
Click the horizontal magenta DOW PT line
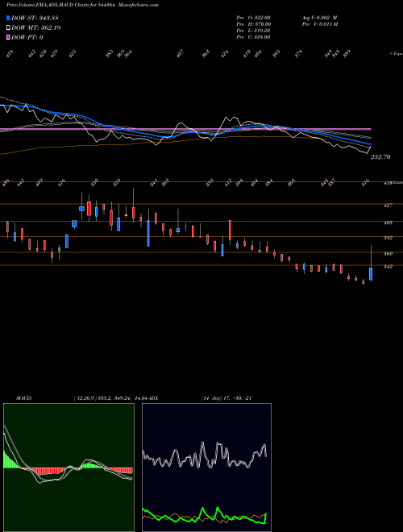[x=185, y=129]
